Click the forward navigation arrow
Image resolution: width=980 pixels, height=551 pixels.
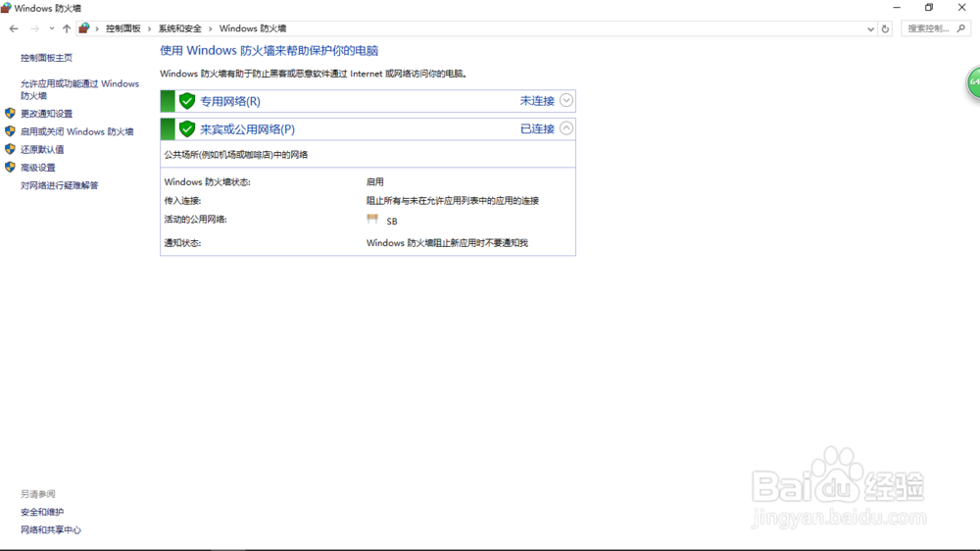coord(34,28)
